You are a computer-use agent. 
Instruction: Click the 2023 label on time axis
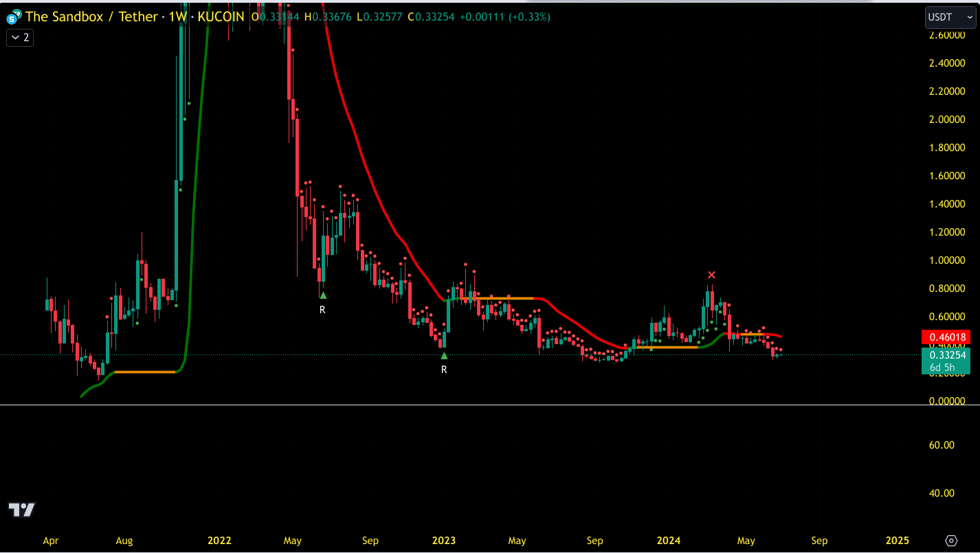pos(444,541)
